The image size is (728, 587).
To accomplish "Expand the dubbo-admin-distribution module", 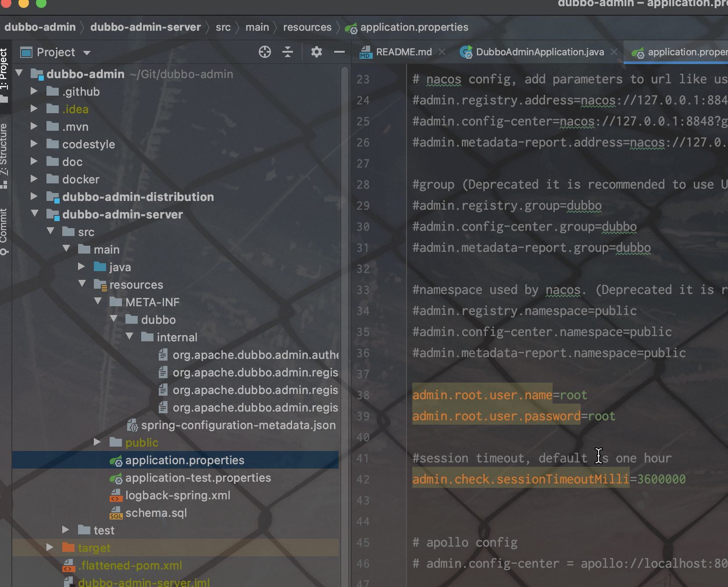I will [x=34, y=197].
